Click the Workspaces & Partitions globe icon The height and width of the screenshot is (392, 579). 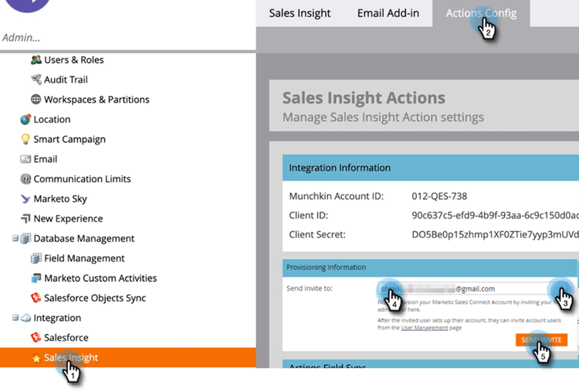[x=36, y=100]
